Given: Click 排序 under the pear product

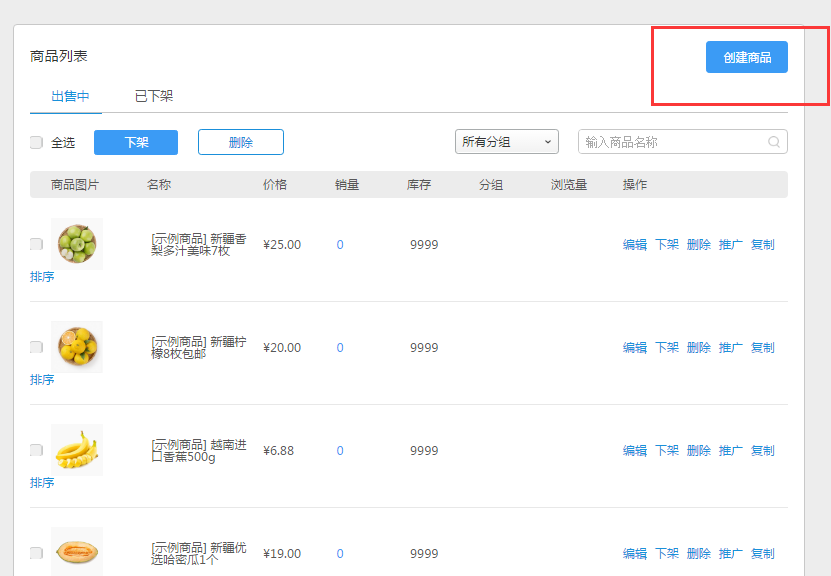Looking at the screenshot, I should (42, 277).
